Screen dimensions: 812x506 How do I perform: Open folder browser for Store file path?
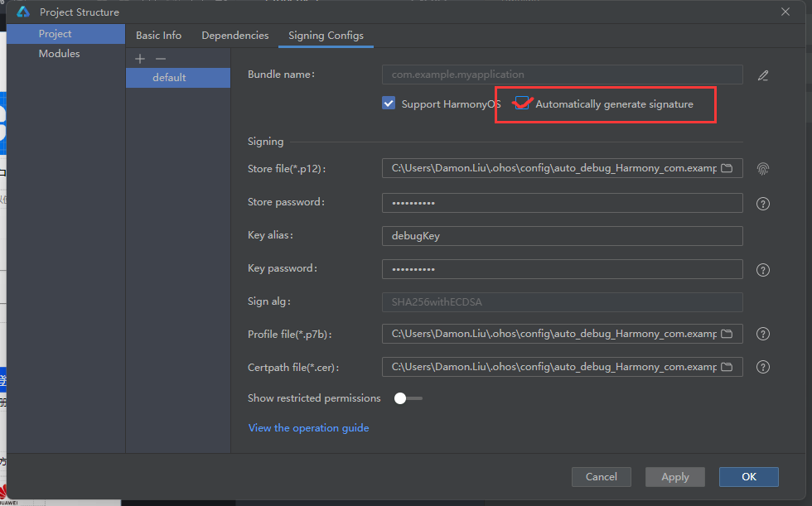pyautogui.click(x=727, y=168)
